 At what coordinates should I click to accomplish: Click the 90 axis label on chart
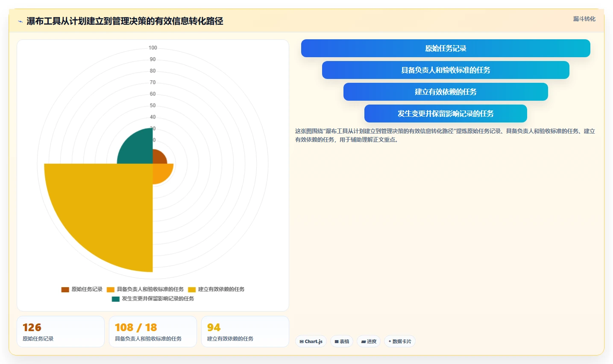(153, 59)
